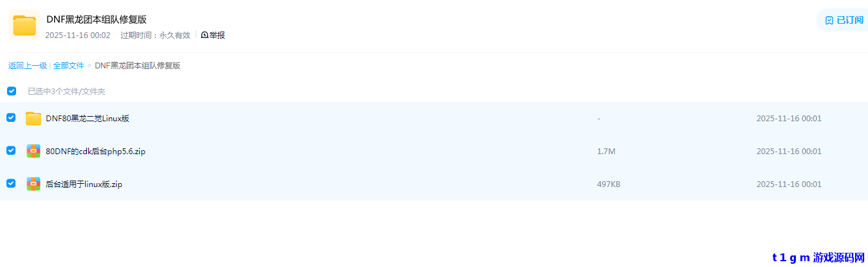This screenshot has width=868, height=267.
Task: Click the 497KB size of the linux zip
Action: pos(609,184)
